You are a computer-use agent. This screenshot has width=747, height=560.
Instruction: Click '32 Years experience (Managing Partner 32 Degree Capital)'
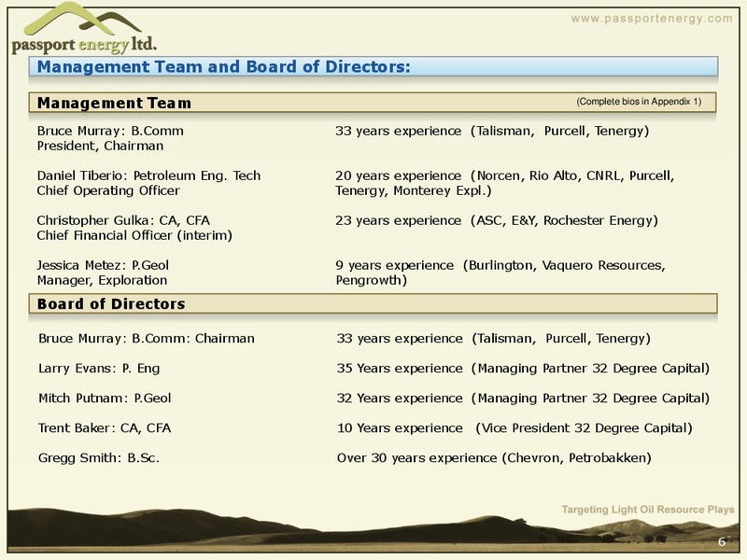coord(523,399)
